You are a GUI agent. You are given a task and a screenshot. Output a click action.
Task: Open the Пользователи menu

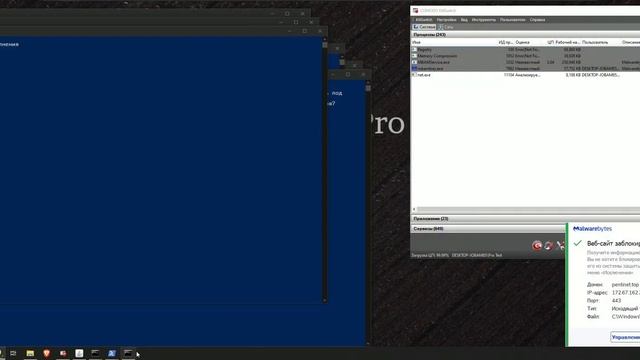tap(513, 20)
